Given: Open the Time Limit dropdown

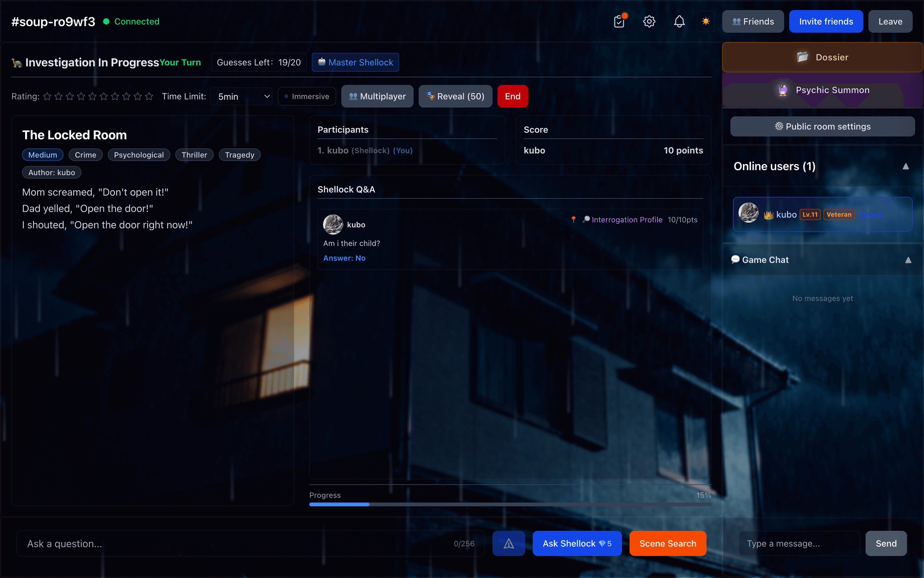Looking at the screenshot, I should pos(241,96).
